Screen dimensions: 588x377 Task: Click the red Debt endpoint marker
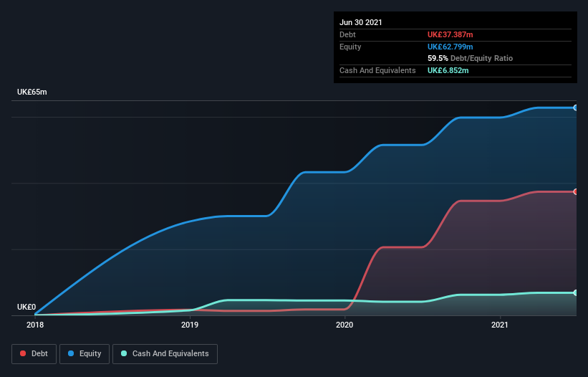tap(575, 191)
